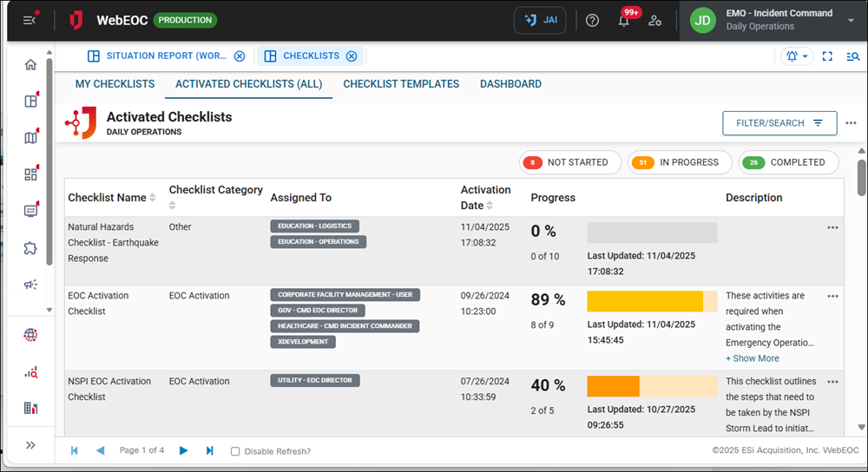Toggle the NOT STARTED status filter

pyautogui.click(x=570, y=162)
